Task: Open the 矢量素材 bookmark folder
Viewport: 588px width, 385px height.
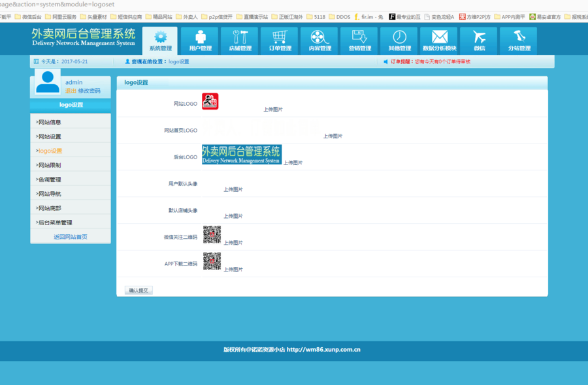Action: tap(93, 17)
